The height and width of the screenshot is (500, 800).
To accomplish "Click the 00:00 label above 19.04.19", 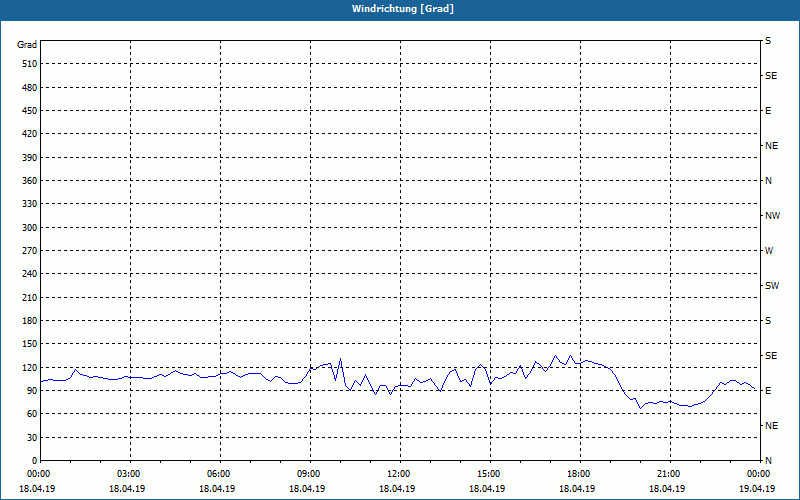I will click(x=758, y=474).
